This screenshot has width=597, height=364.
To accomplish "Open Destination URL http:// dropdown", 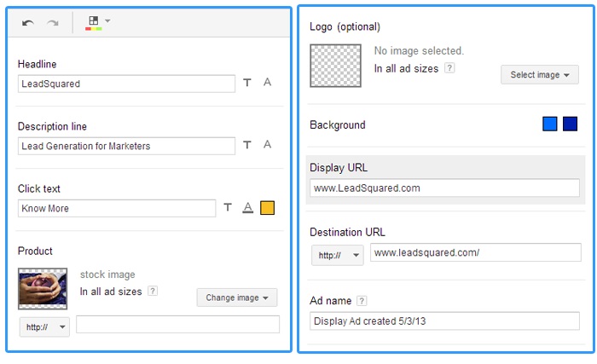I will (x=338, y=255).
